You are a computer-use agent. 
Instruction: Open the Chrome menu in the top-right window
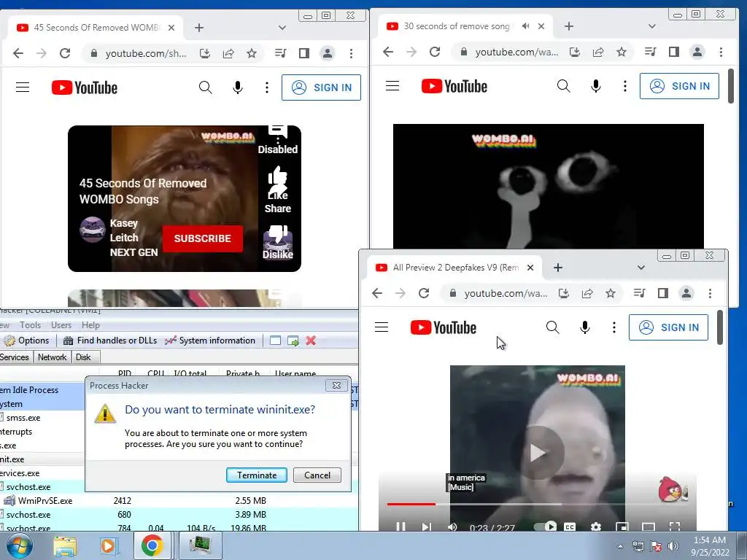click(x=721, y=52)
